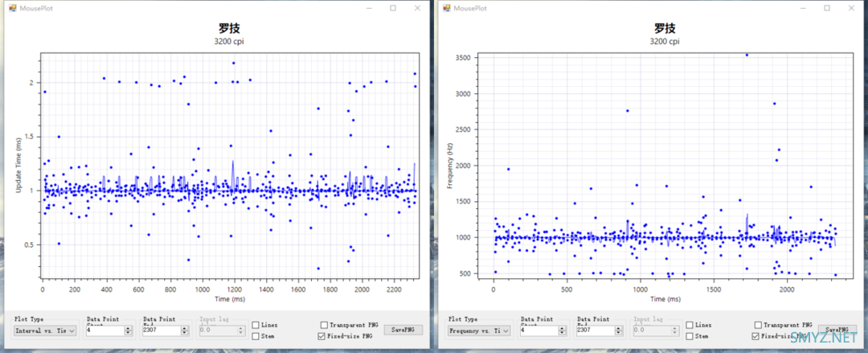Image resolution: width=868 pixels, height=353 pixels.
Task: Close the right MousePlot window
Action: (x=851, y=8)
